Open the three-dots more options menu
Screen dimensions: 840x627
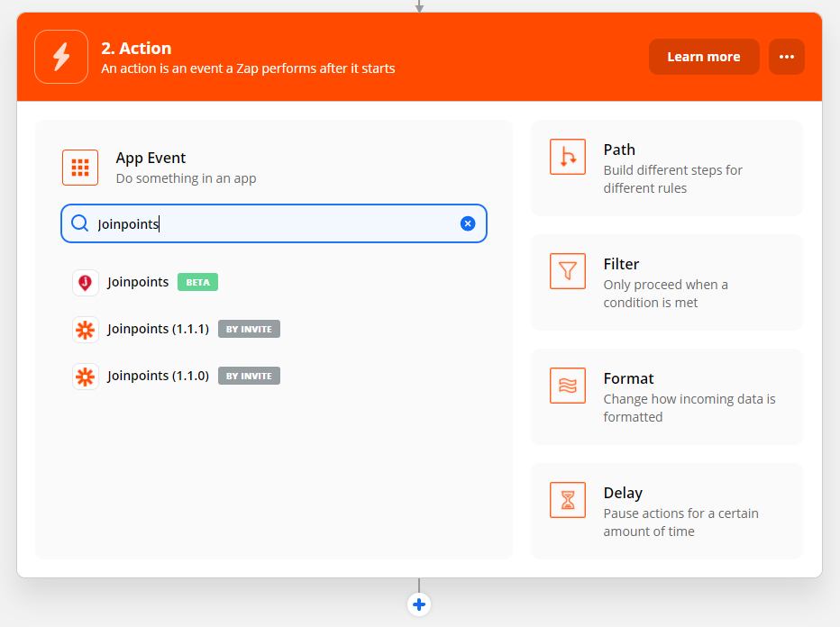coord(787,57)
